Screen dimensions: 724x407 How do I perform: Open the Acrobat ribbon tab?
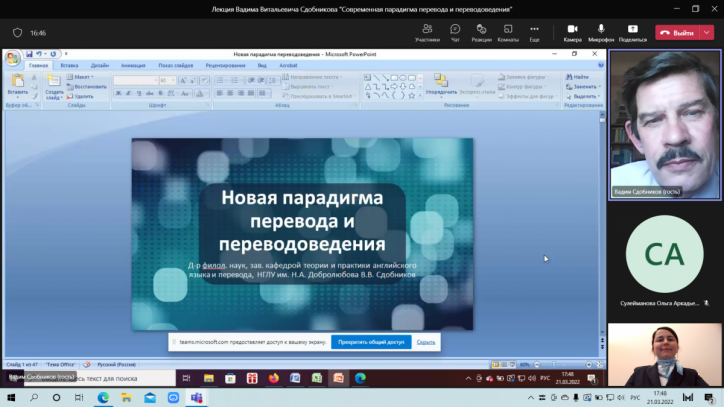288,66
